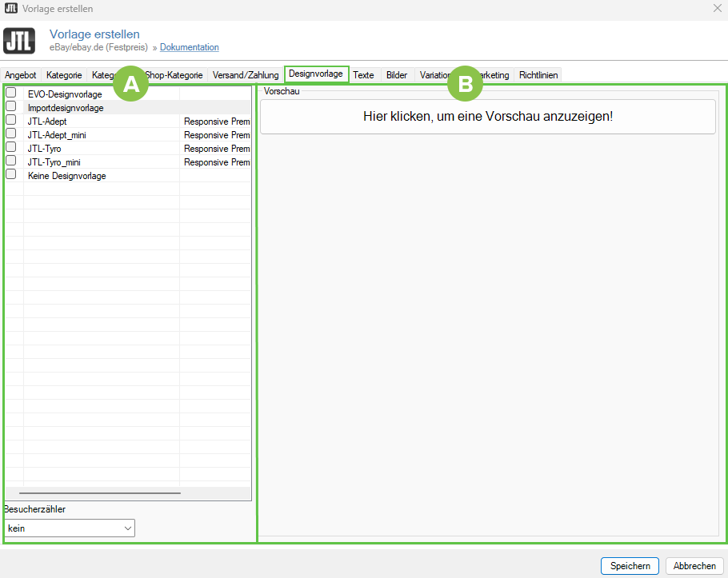This screenshot has height=578, width=728.
Task: Check the JTL-Adept template checkbox
Action: [11, 121]
